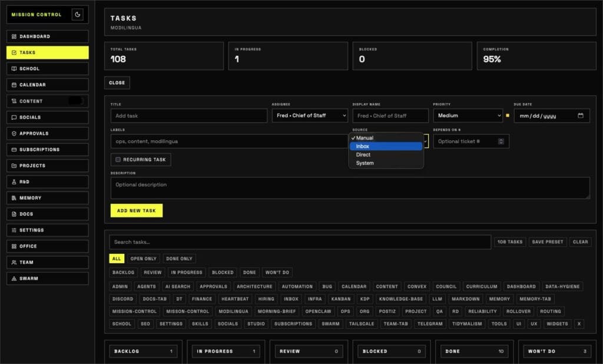Click the Depends On ticket stepper
This screenshot has height=364, width=603.
point(501,141)
